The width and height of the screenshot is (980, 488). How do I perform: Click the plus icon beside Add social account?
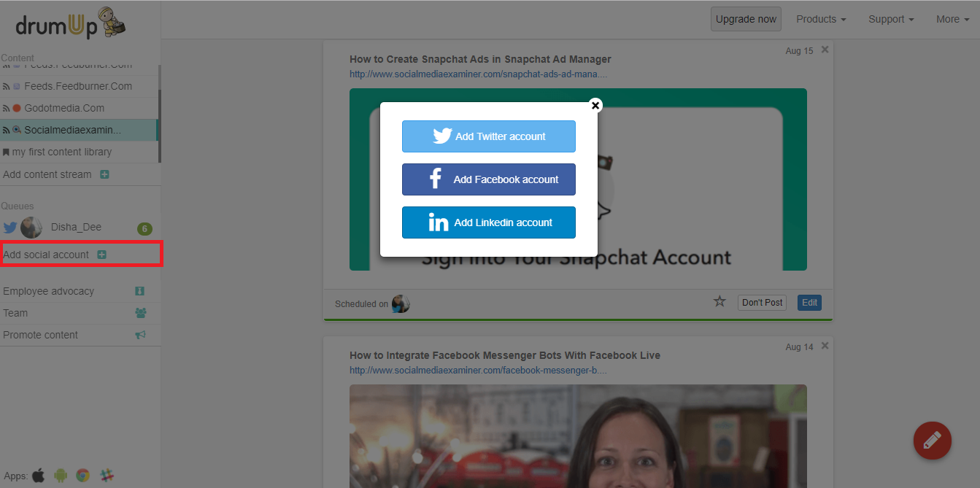click(102, 255)
